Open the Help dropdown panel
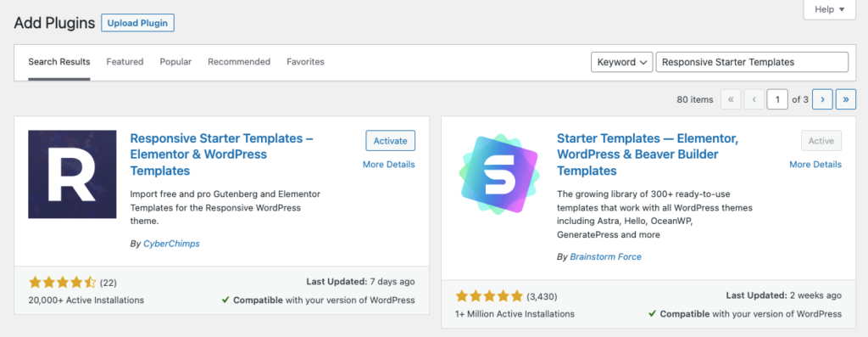Viewport: 868px width, 337px height. click(829, 9)
